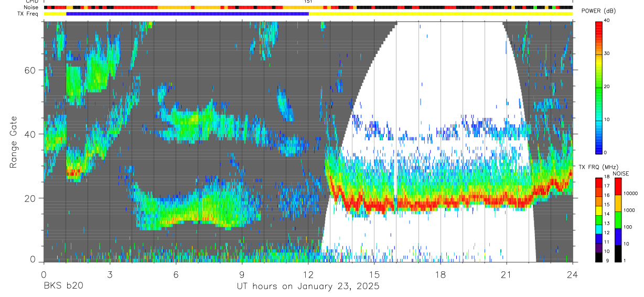Image resolution: width=644 pixels, height=297 pixels.
Task: Click the blue section of the TX Freq strip
Action: (x=187, y=13)
